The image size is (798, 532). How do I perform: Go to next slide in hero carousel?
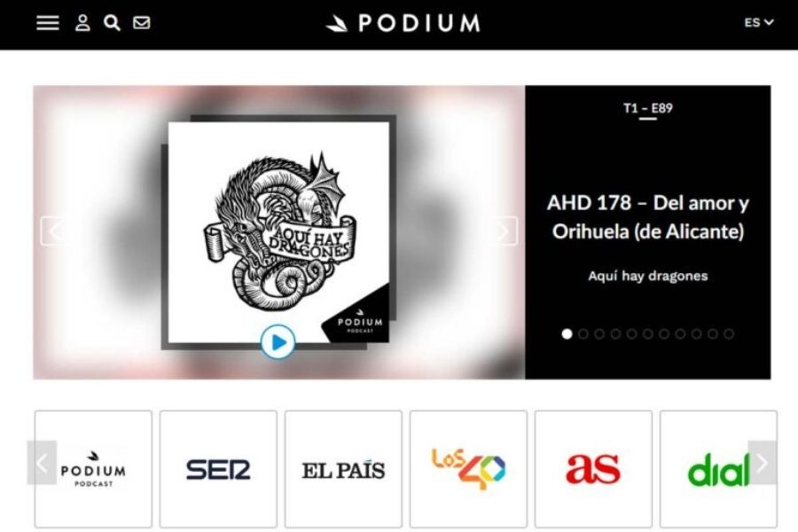(x=504, y=231)
